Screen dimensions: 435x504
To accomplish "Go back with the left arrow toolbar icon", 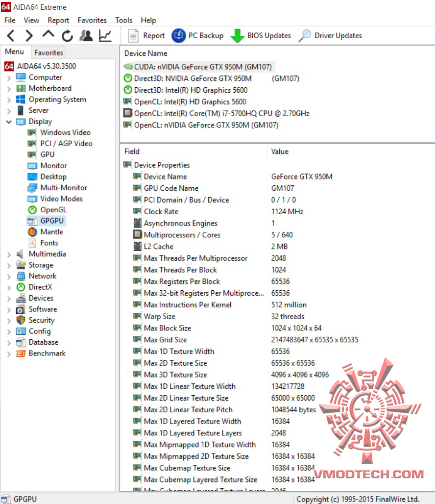I will point(11,35).
